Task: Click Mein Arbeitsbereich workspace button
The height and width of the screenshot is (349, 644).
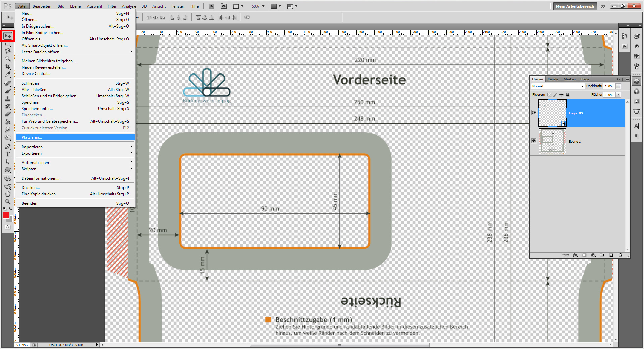Action: click(575, 6)
